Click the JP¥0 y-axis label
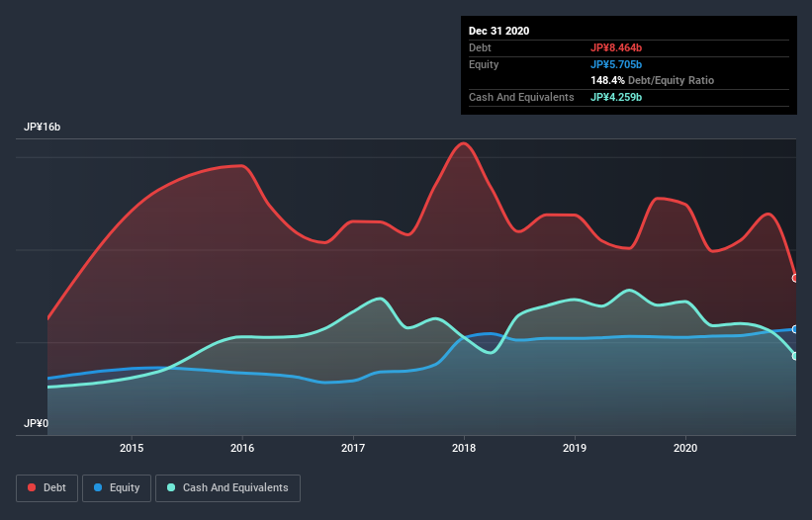Viewport: 812px width, 520px height. (36, 423)
